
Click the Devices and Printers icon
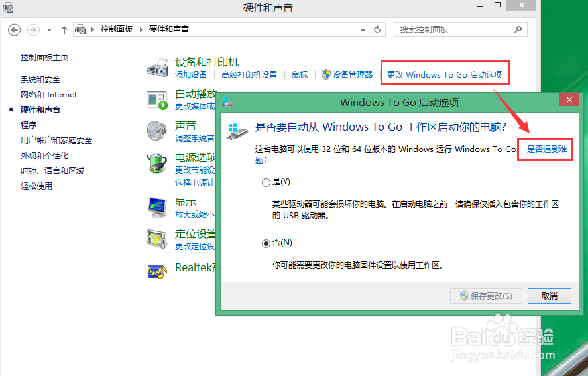coord(157,68)
